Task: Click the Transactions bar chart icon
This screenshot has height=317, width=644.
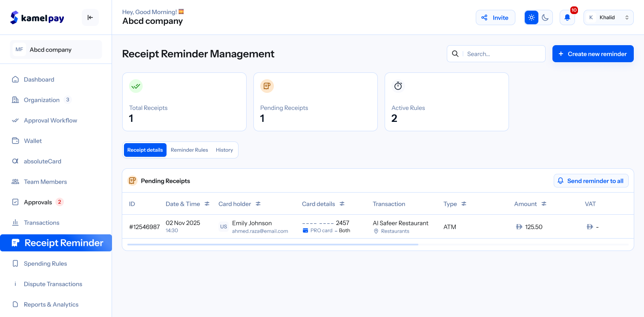Action: tap(15, 222)
